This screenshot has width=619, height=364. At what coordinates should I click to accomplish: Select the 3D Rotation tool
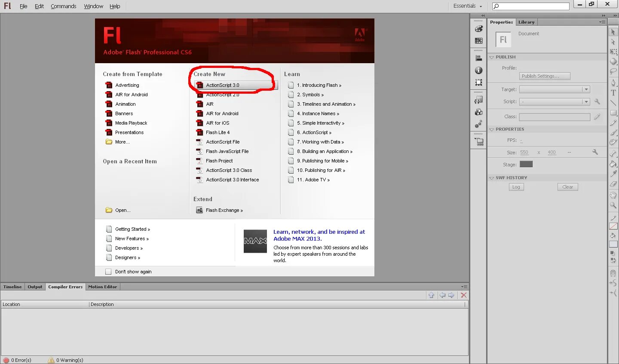(x=613, y=61)
